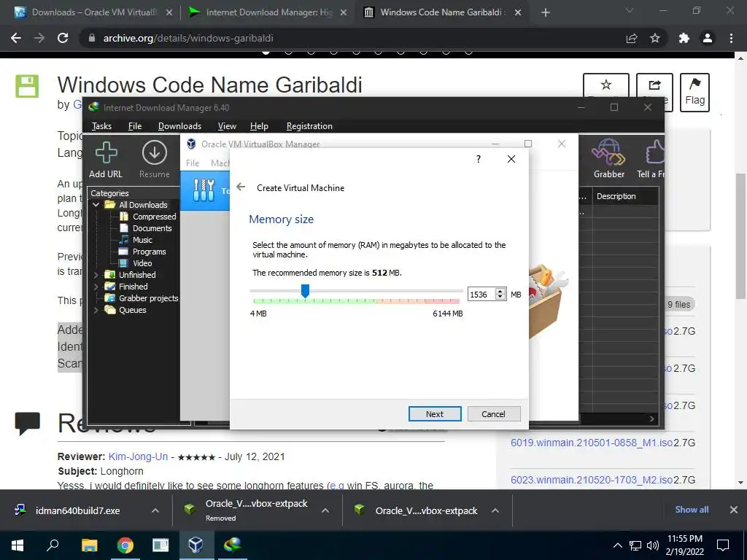Expand the Finished category

[96, 287]
